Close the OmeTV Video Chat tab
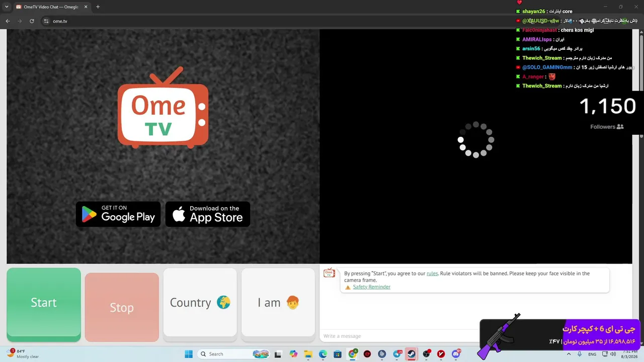The width and height of the screenshot is (644, 362). click(86, 7)
